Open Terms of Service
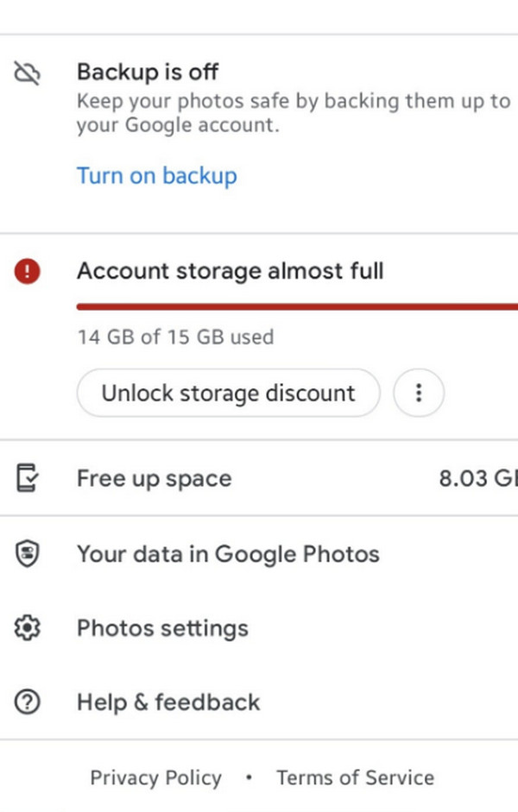Screen dimensions: 518x812 [x=355, y=777]
